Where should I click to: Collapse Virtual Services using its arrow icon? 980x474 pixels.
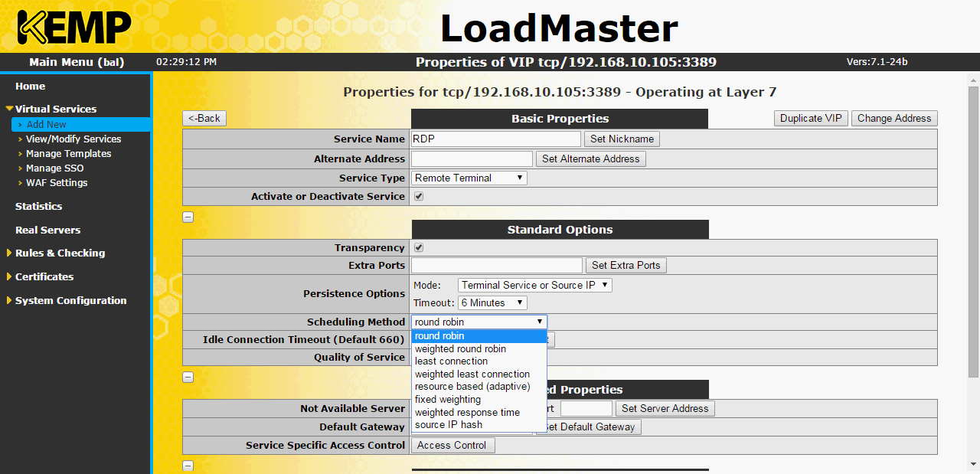9,110
